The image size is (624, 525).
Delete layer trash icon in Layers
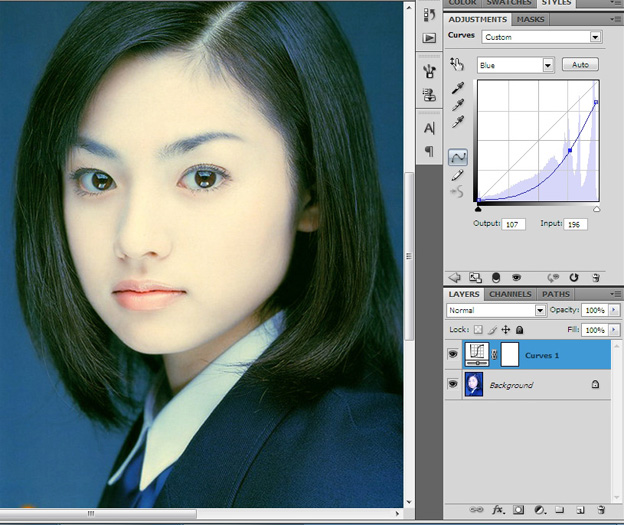pos(601,509)
